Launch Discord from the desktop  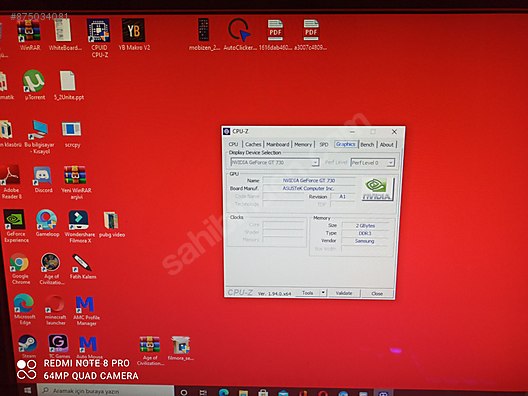(43, 179)
